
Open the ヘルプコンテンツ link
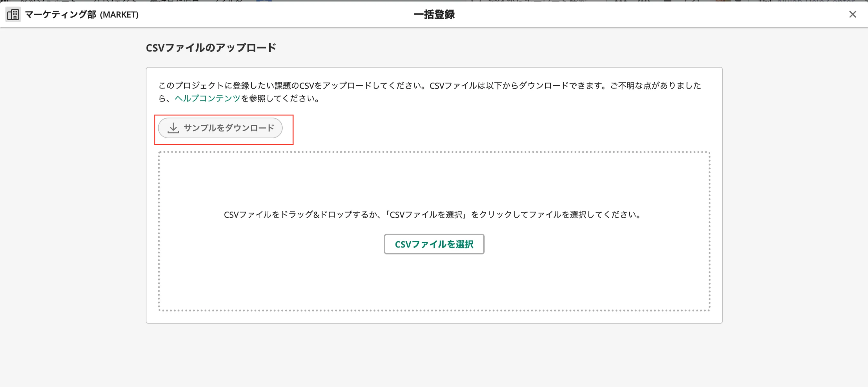pos(207,98)
